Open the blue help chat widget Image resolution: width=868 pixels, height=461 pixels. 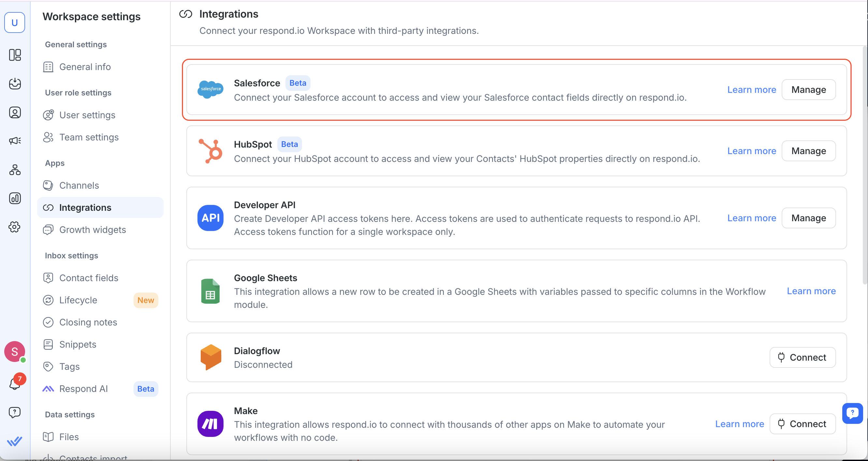click(x=852, y=413)
